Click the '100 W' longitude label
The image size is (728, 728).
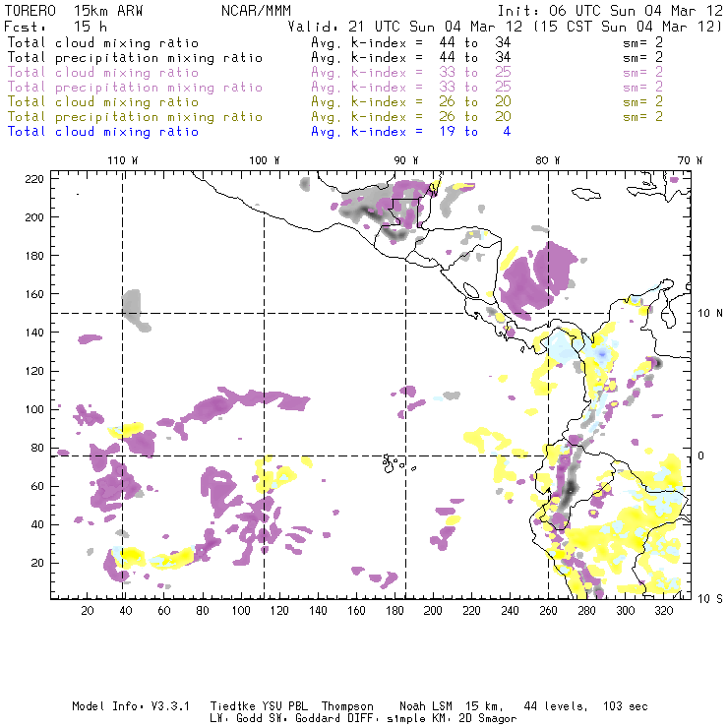coord(265,160)
